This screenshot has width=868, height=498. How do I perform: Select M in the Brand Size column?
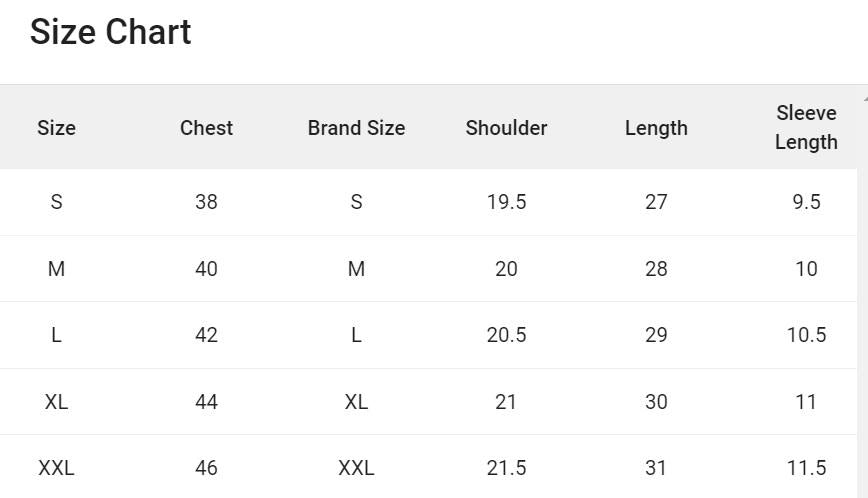pos(356,269)
